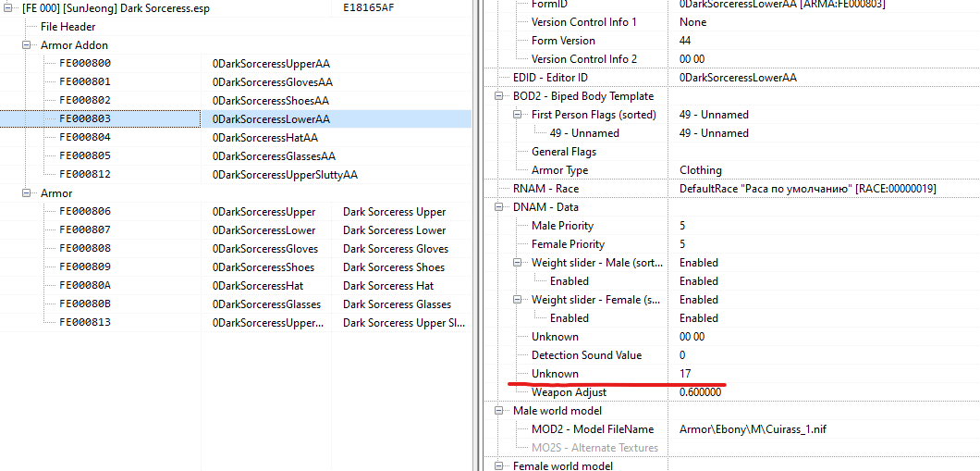980x471 pixels.
Task: Click the Unknown field value 17
Action: coord(685,374)
